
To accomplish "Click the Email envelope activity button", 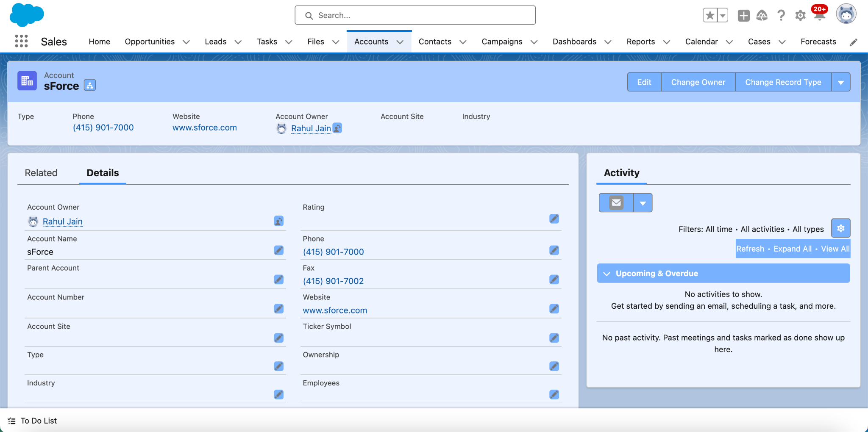I will (616, 203).
